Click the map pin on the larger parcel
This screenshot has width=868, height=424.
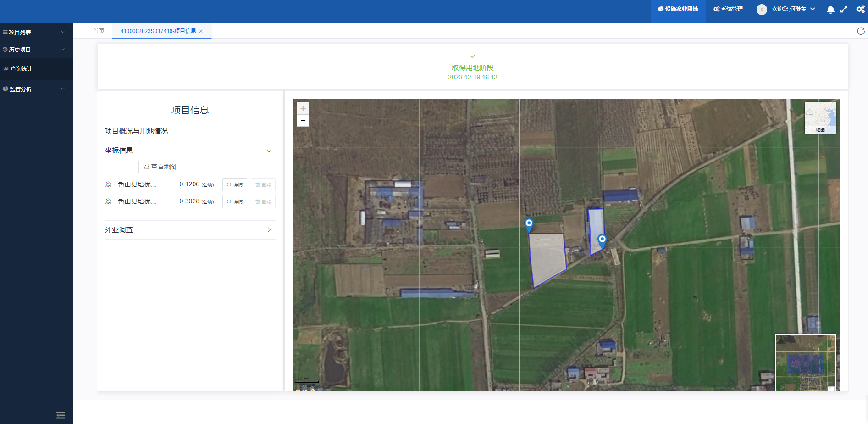point(529,224)
